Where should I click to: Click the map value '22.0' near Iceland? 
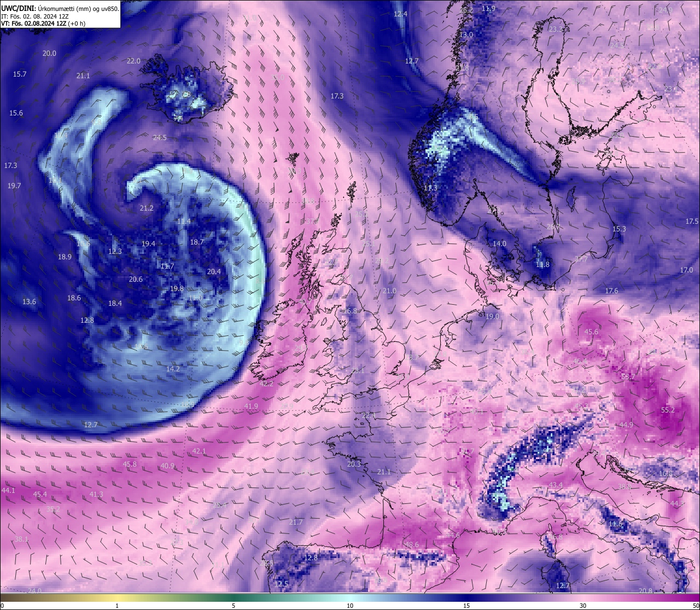[x=133, y=61]
